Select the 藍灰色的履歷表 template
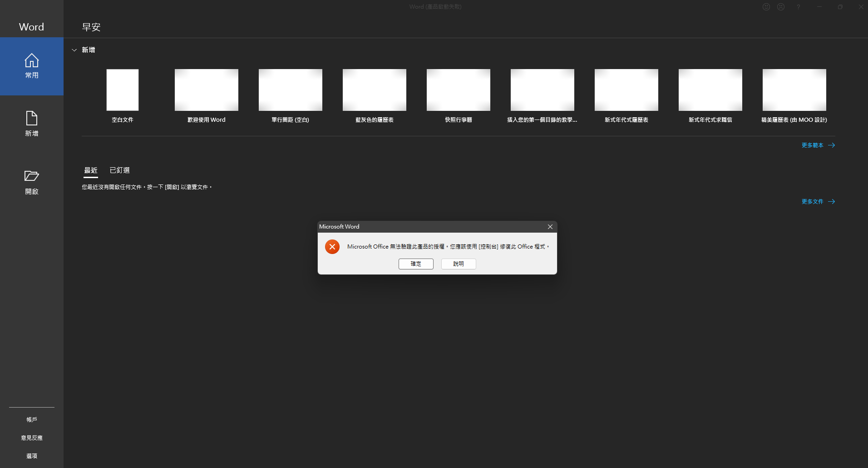The image size is (868, 468). pos(374,90)
